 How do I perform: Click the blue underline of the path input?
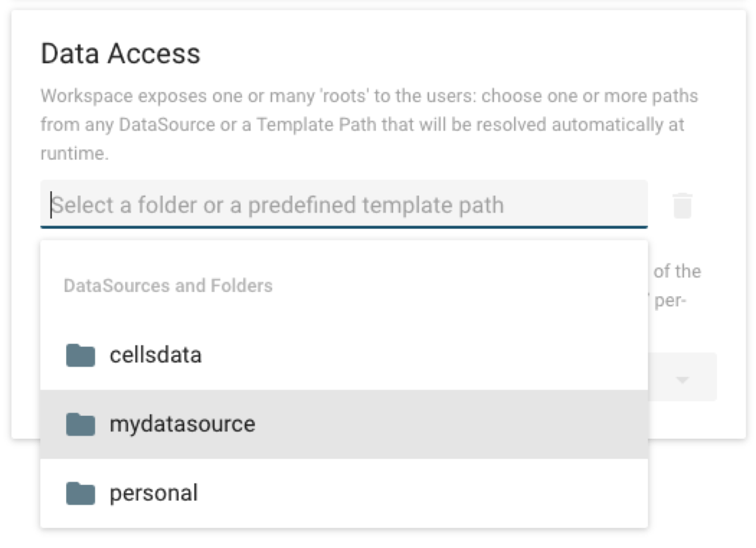click(x=344, y=227)
